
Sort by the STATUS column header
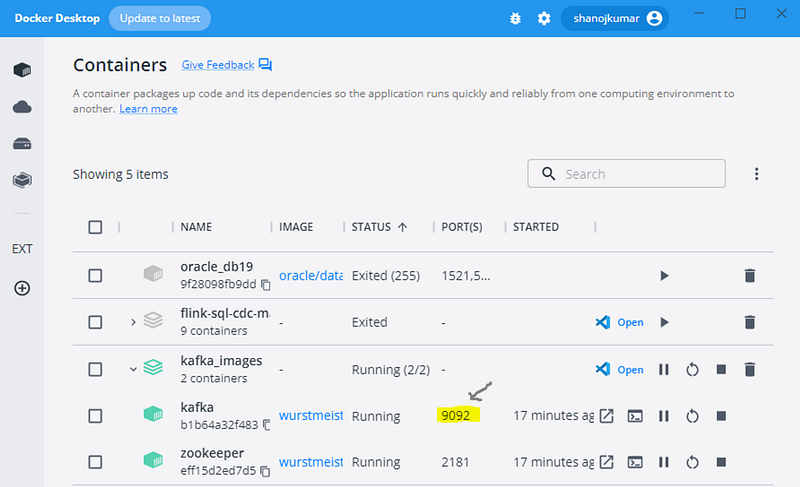coord(379,227)
